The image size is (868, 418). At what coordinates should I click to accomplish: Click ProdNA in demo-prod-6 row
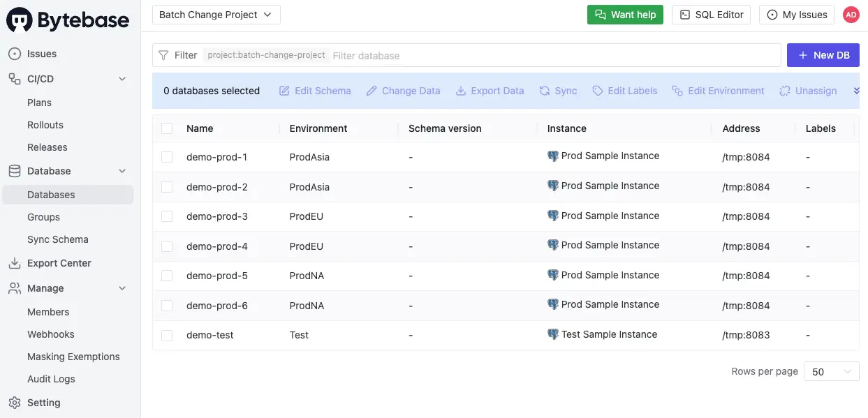pos(307,306)
